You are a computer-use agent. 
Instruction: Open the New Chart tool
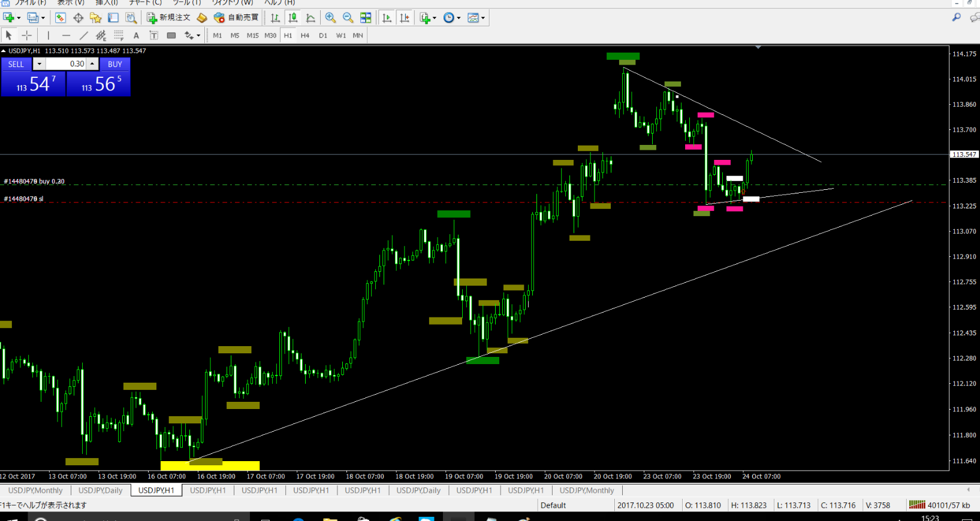[x=8, y=18]
